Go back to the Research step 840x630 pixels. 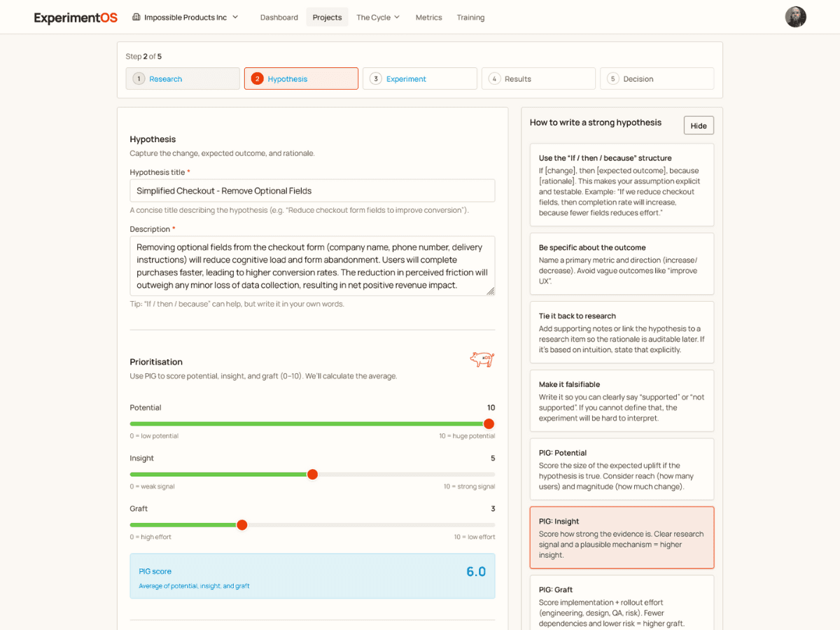pos(182,78)
